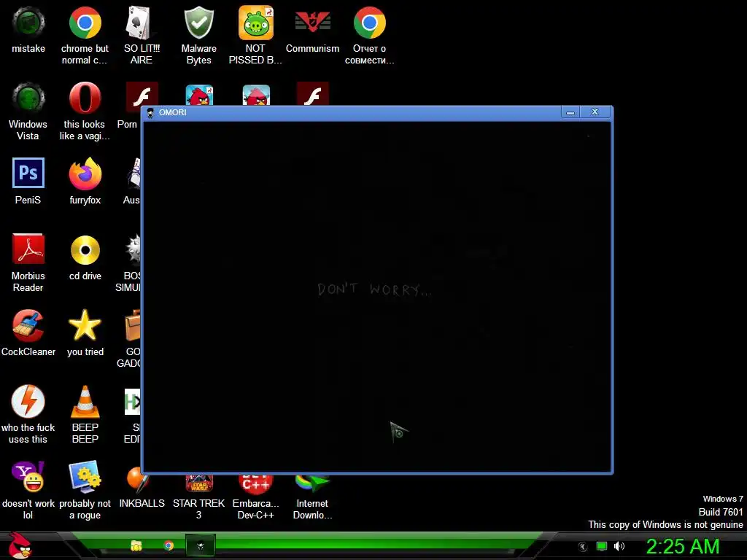Screen dimensions: 747x560
Task: Minimize the OMORI window
Action: (x=570, y=112)
